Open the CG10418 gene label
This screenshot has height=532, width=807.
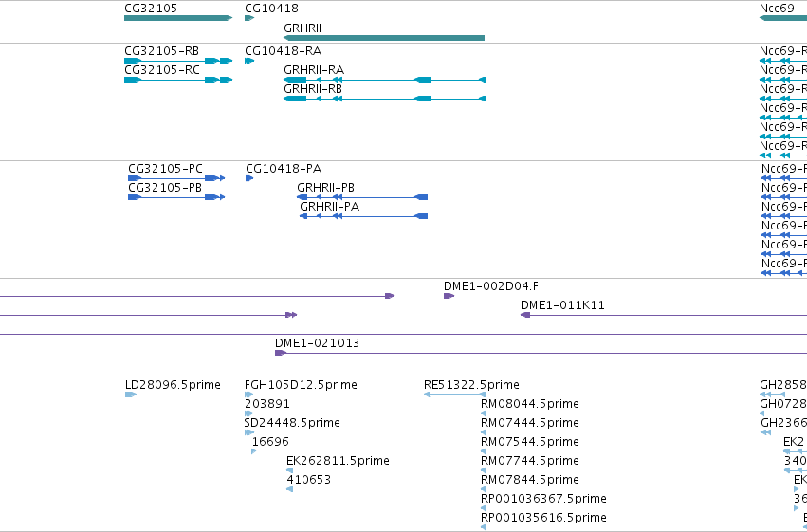(272, 9)
